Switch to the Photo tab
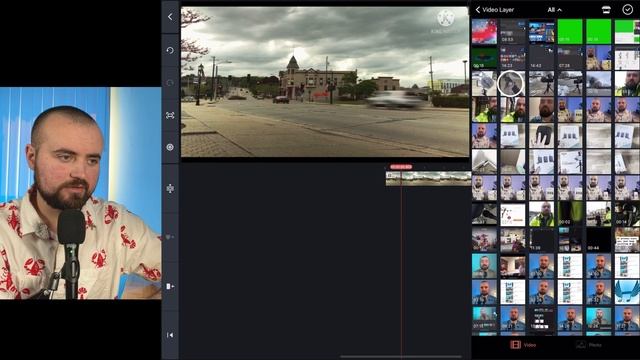Viewport: 640px width, 360px height. pyautogui.click(x=588, y=345)
